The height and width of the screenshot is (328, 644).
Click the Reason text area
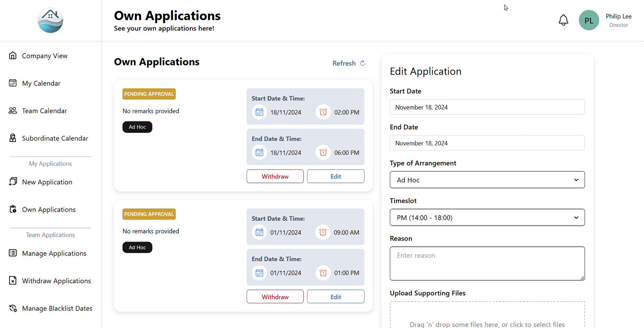(487, 263)
